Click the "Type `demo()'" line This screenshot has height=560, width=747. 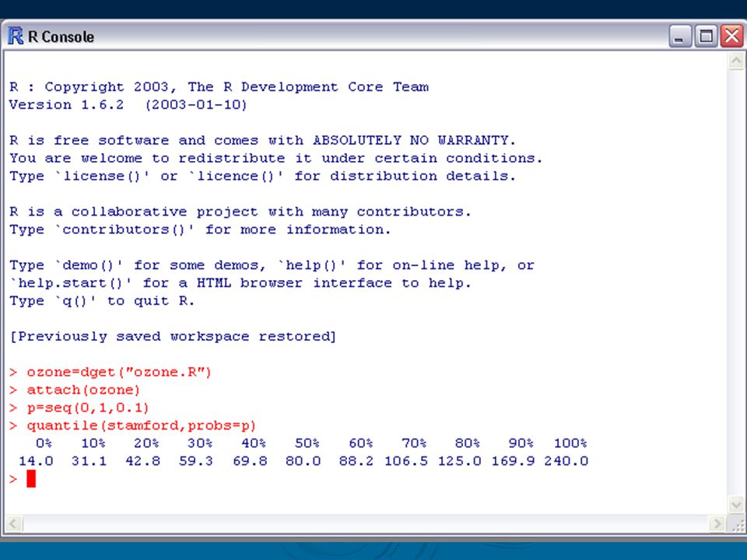coord(272,265)
